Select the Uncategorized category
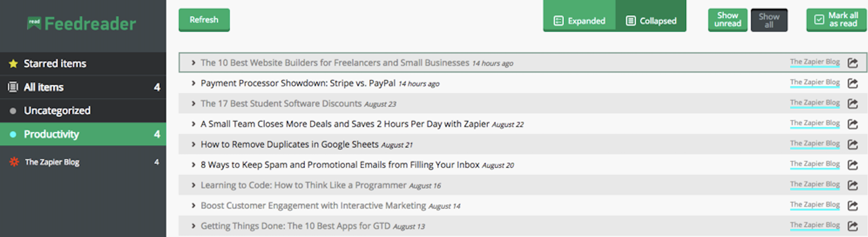This screenshot has height=237, width=868. pyautogui.click(x=56, y=111)
